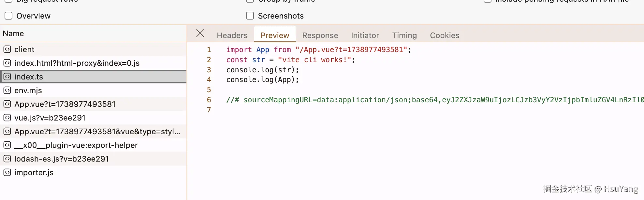View the Cookies tab

tap(445, 35)
